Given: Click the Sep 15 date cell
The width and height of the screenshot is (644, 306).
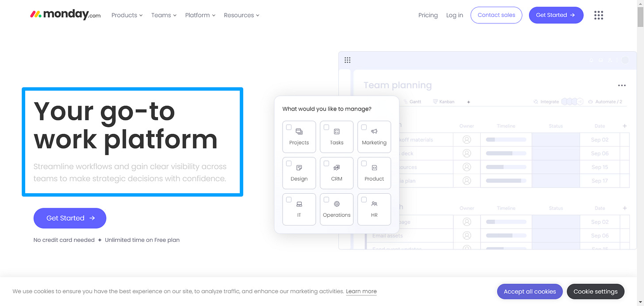Looking at the screenshot, I should click(x=600, y=167).
